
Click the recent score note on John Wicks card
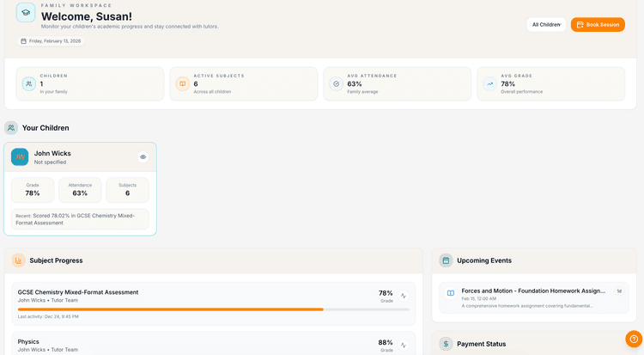(x=80, y=219)
